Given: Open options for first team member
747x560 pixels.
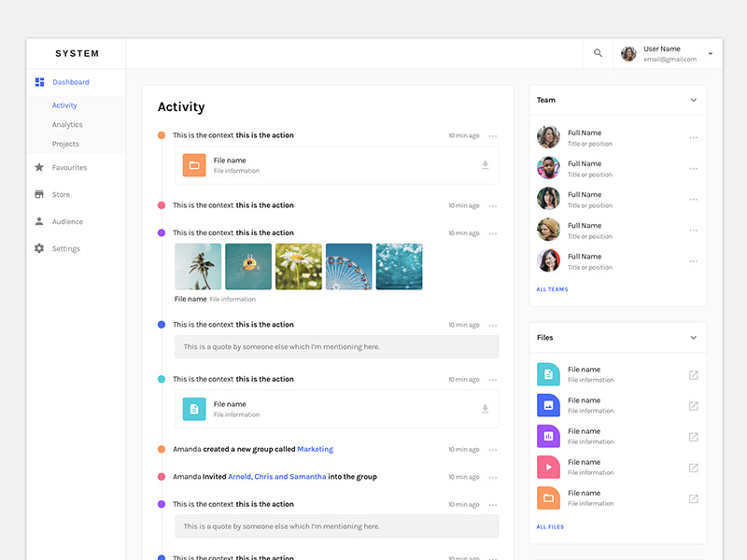Looking at the screenshot, I should point(694,137).
